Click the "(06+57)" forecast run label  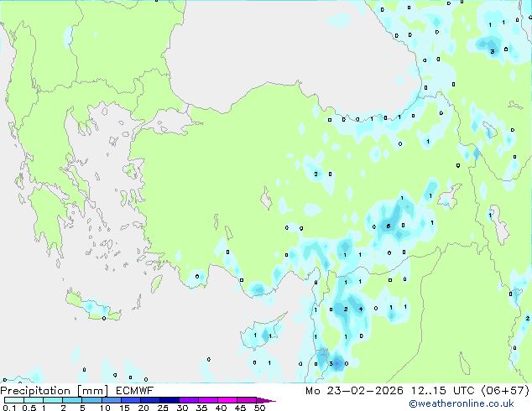point(505,391)
